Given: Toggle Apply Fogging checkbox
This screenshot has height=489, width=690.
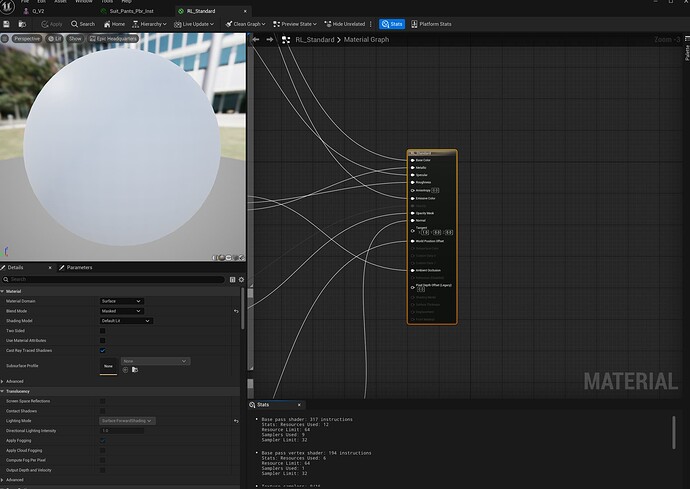Looking at the screenshot, I should [x=103, y=441].
